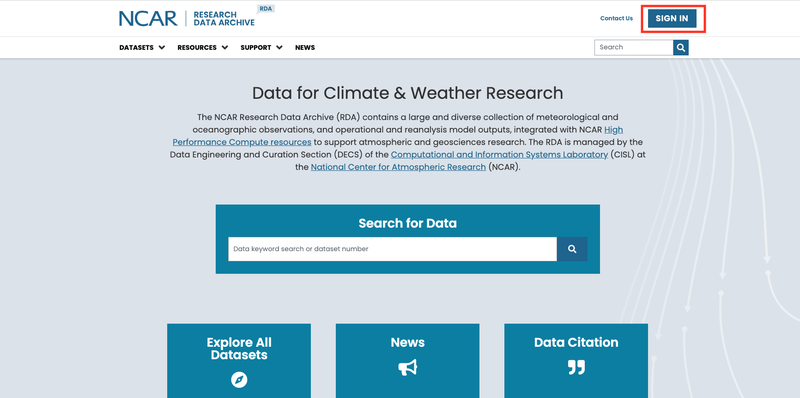Click the header Search input field
Screen dimensions: 800x398
pyautogui.click(x=634, y=47)
